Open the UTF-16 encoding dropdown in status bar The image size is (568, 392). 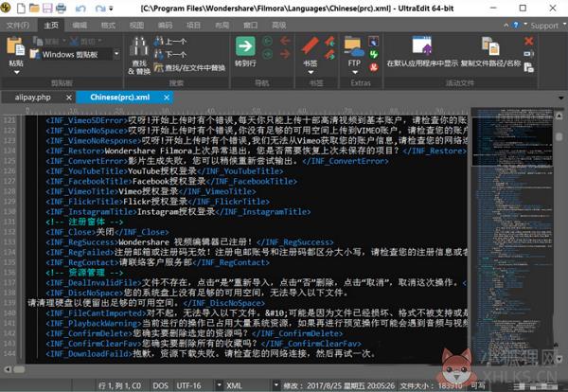[x=220, y=384]
